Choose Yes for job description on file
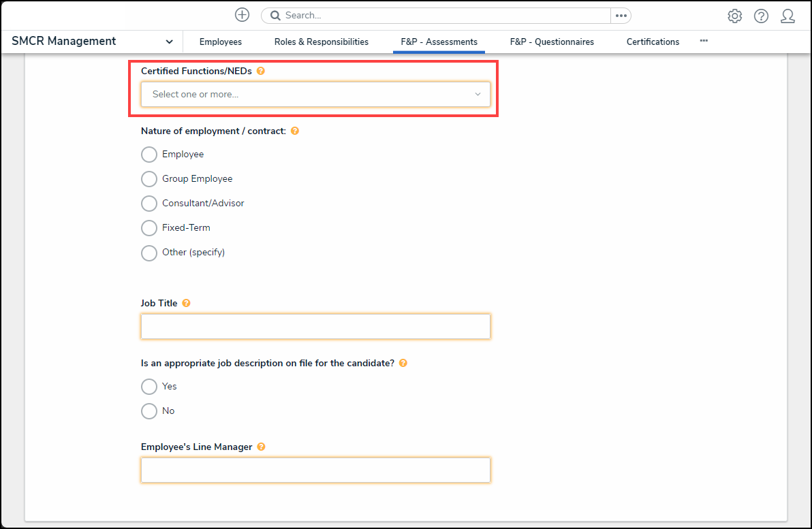The height and width of the screenshot is (529, 812). point(149,387)
